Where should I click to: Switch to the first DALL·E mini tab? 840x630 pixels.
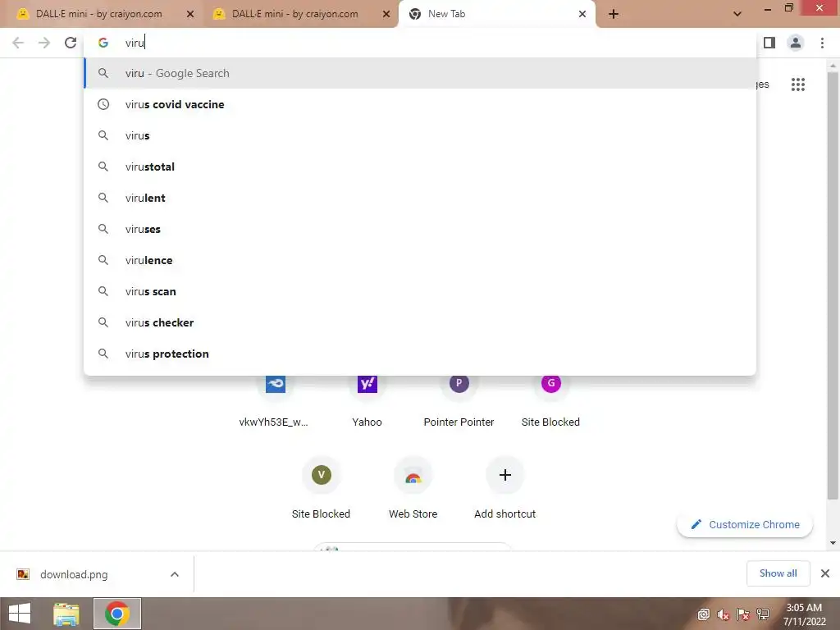pos(106,15)
